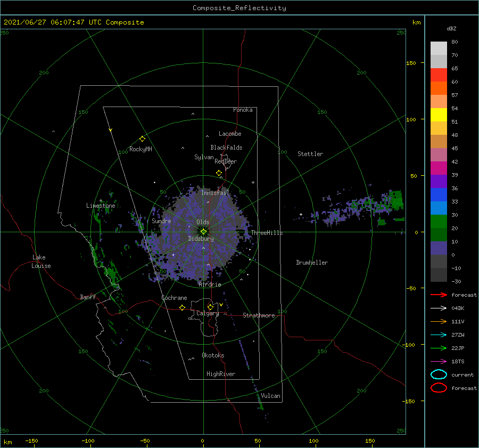Click the Banff label
The image size is (479, 448).
coord(88,297)
